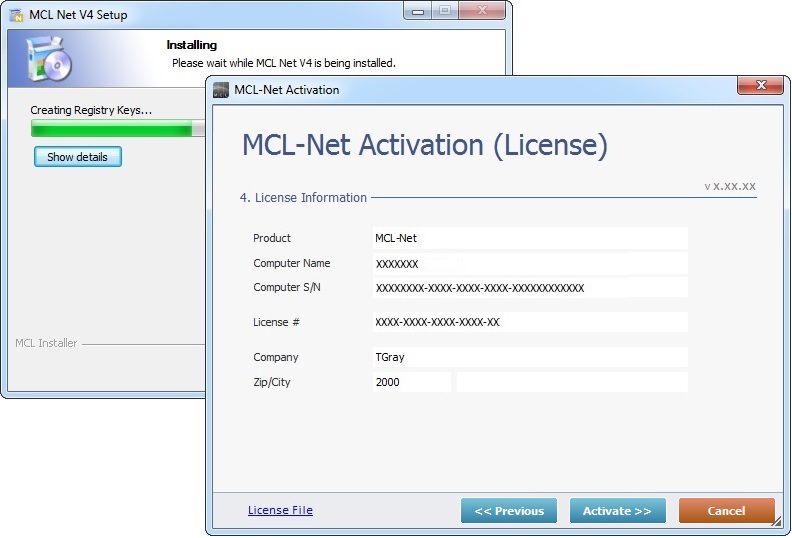Close the MCL-Net Activation dialog

[761, 85]
